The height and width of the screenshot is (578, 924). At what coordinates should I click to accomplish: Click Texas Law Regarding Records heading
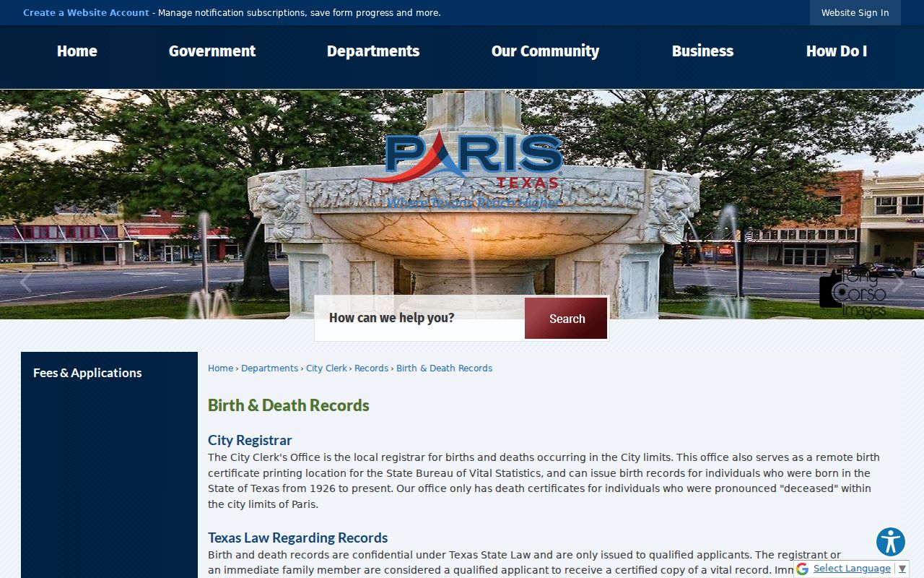297,538
